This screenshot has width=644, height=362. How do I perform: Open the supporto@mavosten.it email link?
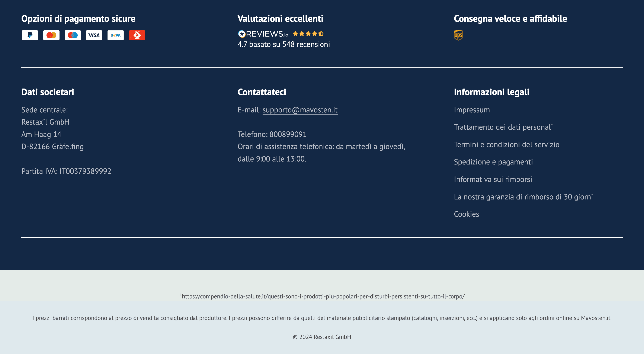click(x=300, y=110)
